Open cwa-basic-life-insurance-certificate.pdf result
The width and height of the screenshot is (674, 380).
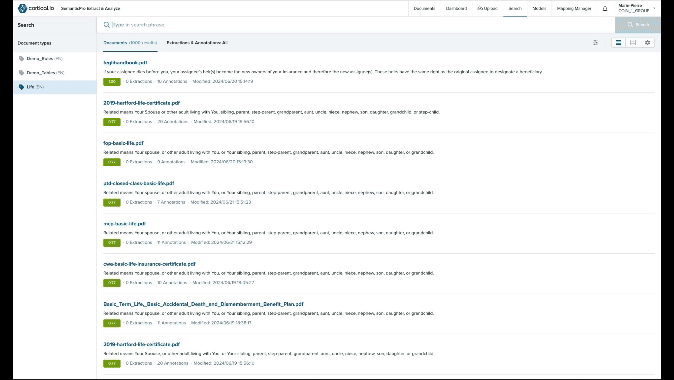pos(150,264)
